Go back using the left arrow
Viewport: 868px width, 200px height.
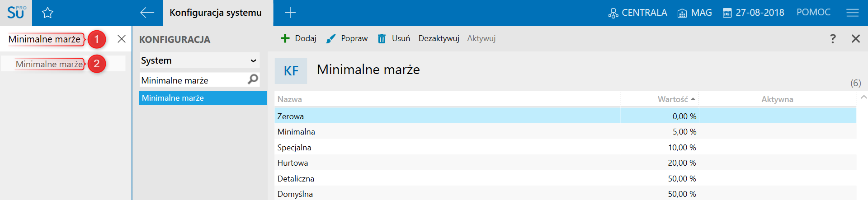click(x=147, y=13)
